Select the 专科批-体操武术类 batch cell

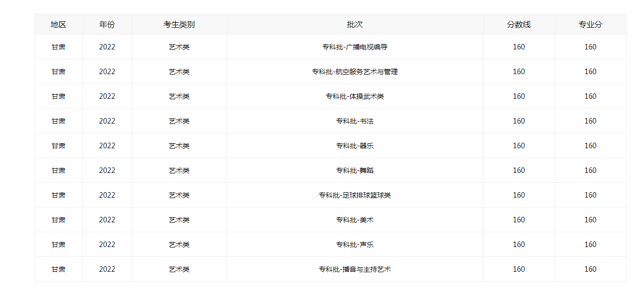click(x=355, y=96)
